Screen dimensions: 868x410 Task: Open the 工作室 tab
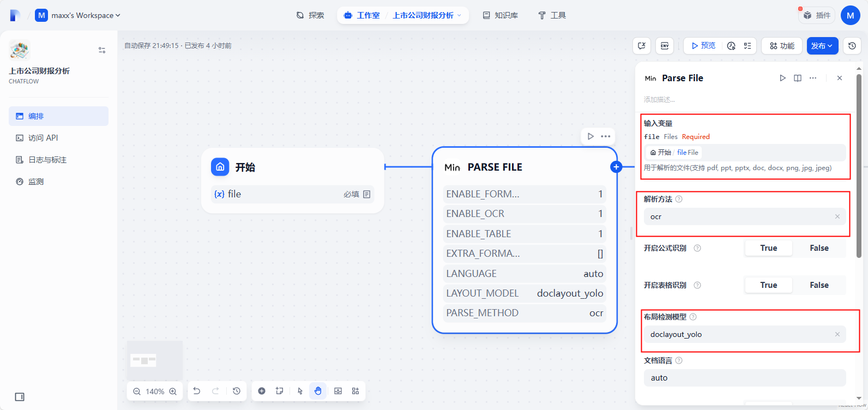coord(362,15)
